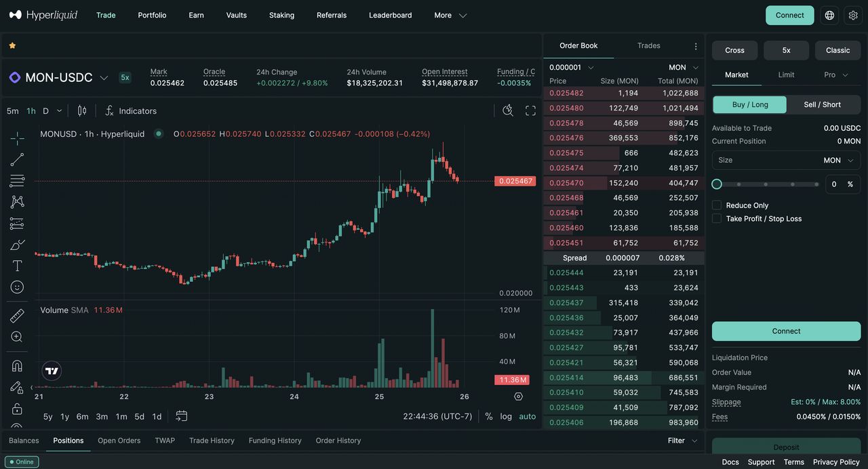Open the Funding History tab
Screen dimensions: 868x469
click(275, 441)
